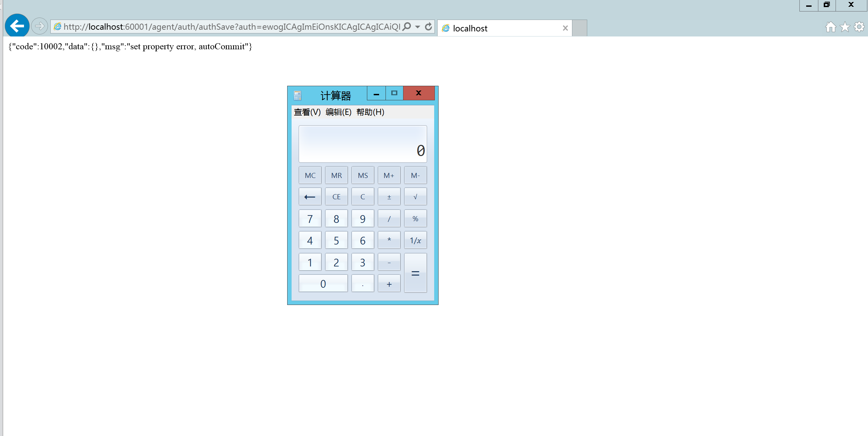
Task: Open the Favorites star icon
Action: click(845, 27)
